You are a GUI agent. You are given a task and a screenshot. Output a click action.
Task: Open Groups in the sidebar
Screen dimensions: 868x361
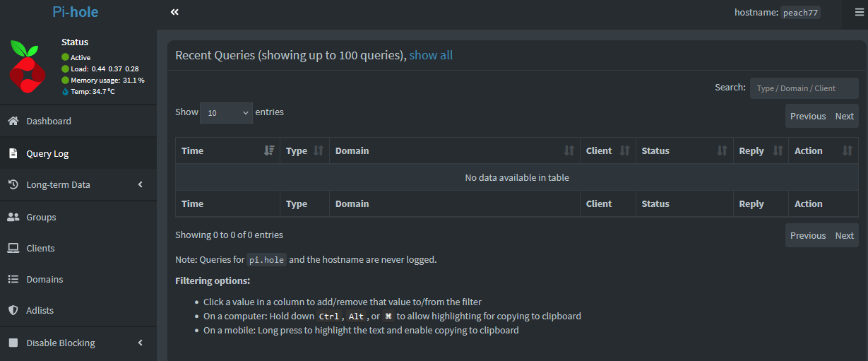(41, 217)
